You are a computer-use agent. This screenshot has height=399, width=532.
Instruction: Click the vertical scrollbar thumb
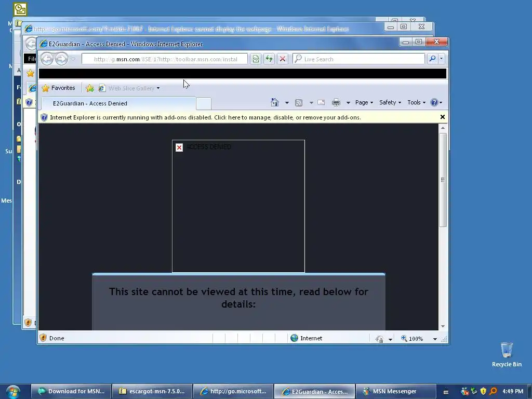coord(443,180)
